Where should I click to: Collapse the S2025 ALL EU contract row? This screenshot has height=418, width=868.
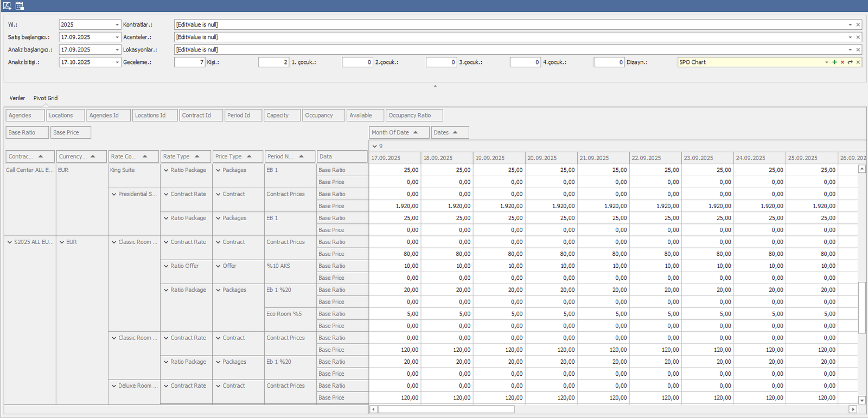coord(10,242)
